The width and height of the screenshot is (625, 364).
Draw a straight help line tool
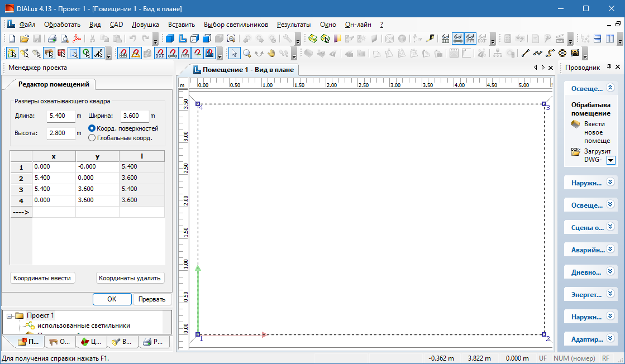click(526, 53)
